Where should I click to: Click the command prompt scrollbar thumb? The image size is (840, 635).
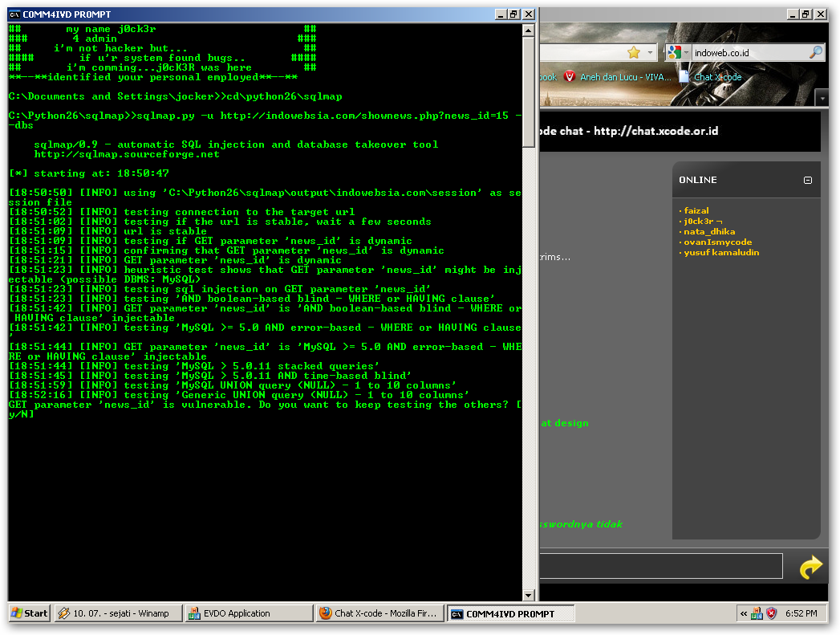(528, 92)
